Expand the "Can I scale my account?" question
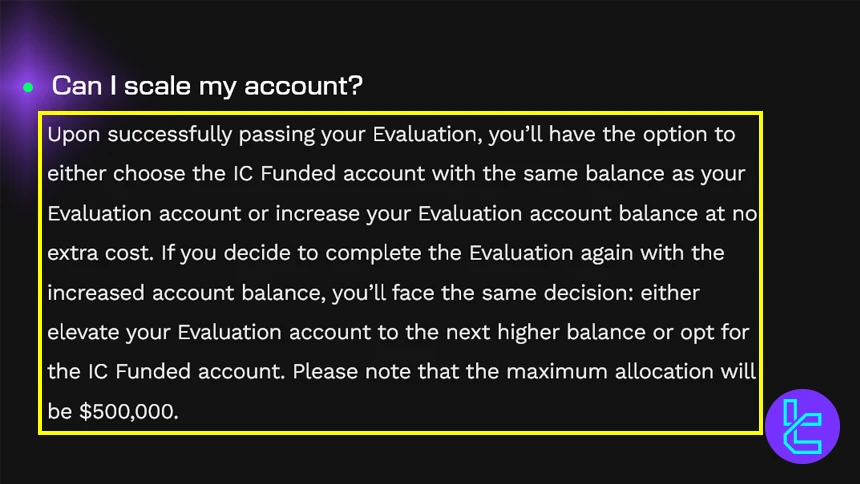This screenshot has height=484, width=860. (x=207, y=86)
